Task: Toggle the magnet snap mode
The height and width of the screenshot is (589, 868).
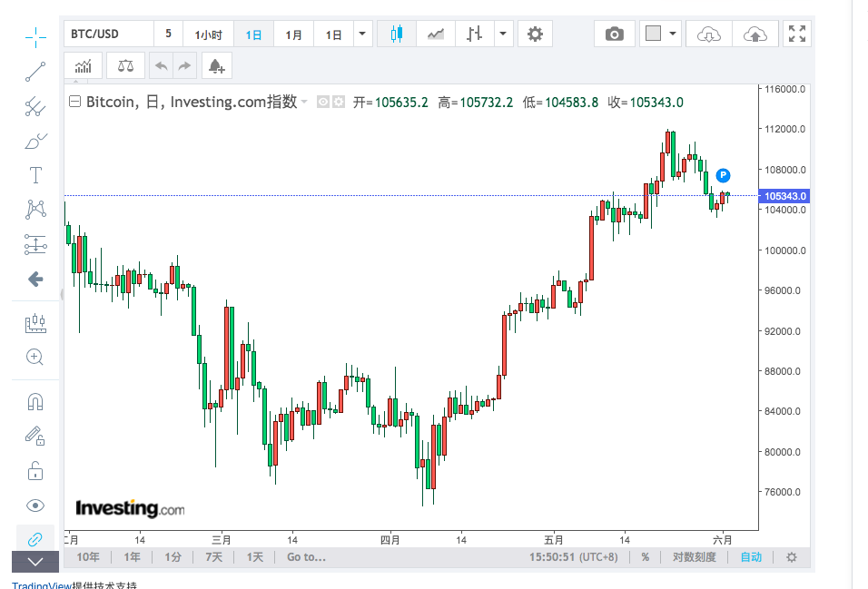Action: (35, 401)
